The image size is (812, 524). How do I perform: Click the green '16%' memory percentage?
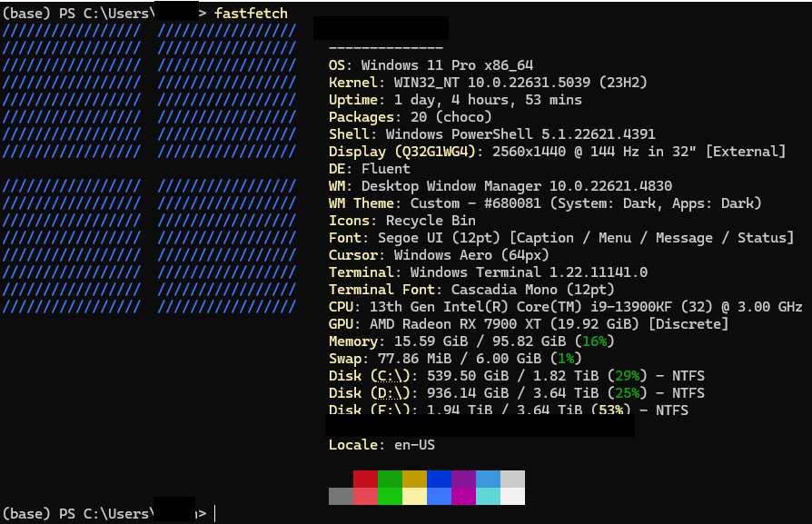coord(594,341)
